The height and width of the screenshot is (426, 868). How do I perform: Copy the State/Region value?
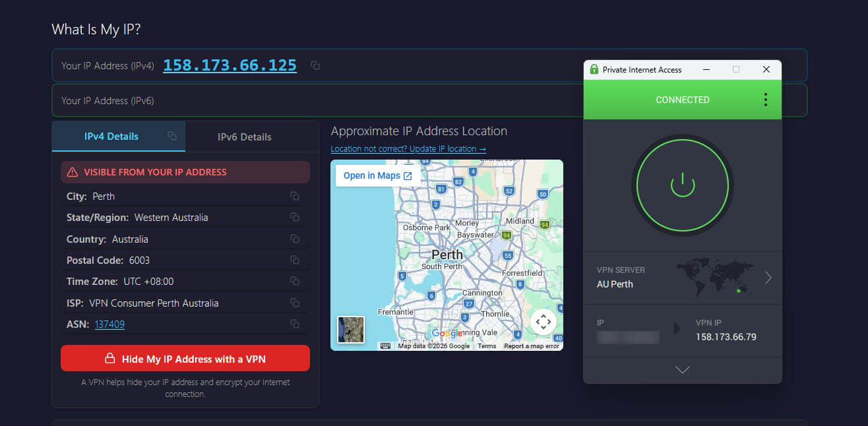pos(295,218)
